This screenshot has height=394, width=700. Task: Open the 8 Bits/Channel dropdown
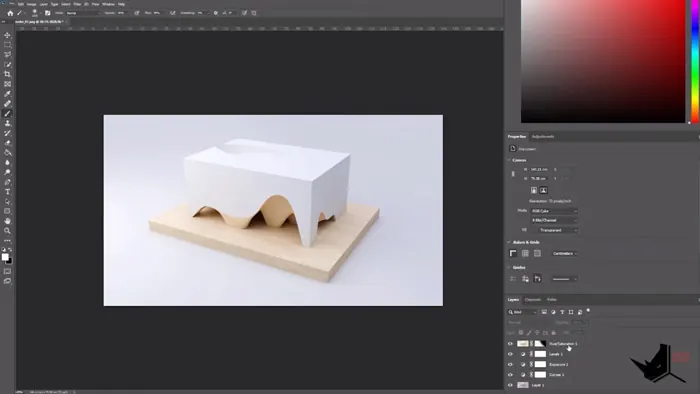click(554, 220)
